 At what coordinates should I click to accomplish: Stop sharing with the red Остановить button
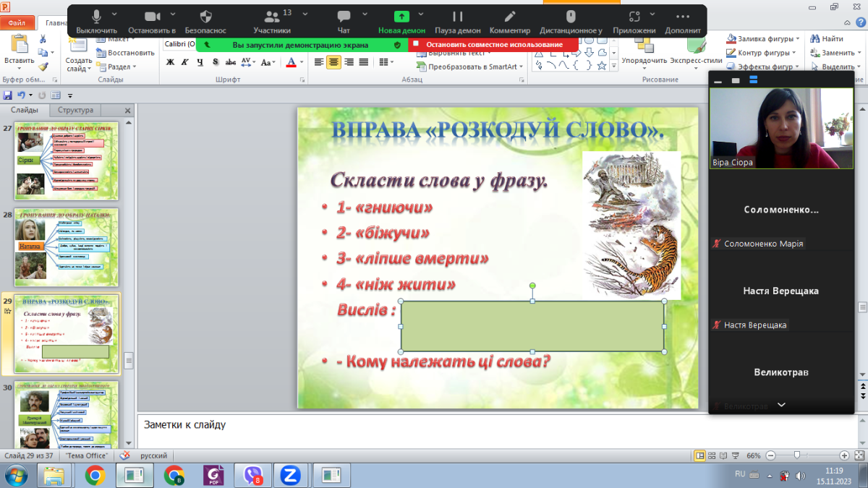(x=493, y=45)
